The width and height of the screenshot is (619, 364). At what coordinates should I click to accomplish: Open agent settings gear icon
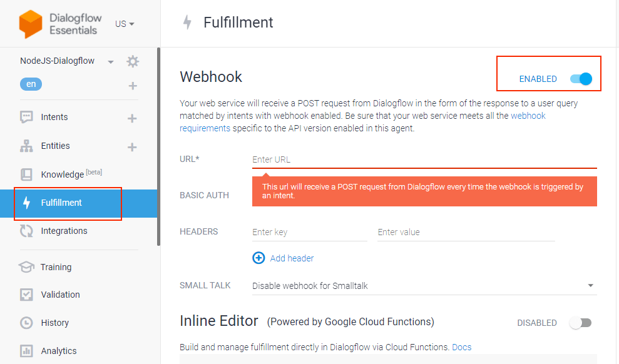pos(133,61)
